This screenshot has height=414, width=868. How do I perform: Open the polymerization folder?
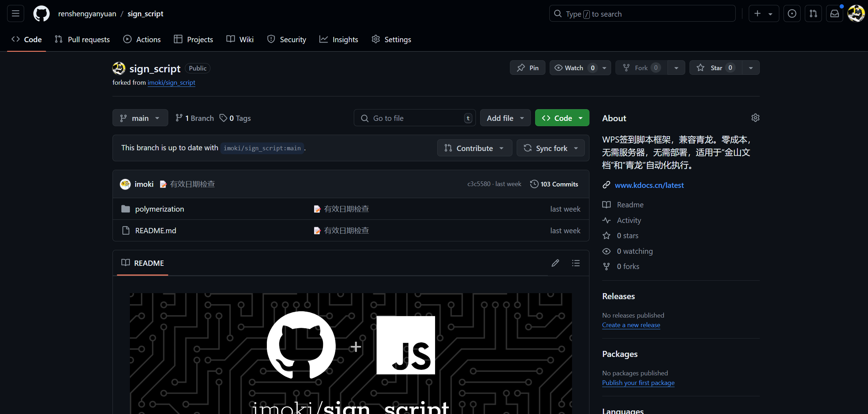(159, 209)
